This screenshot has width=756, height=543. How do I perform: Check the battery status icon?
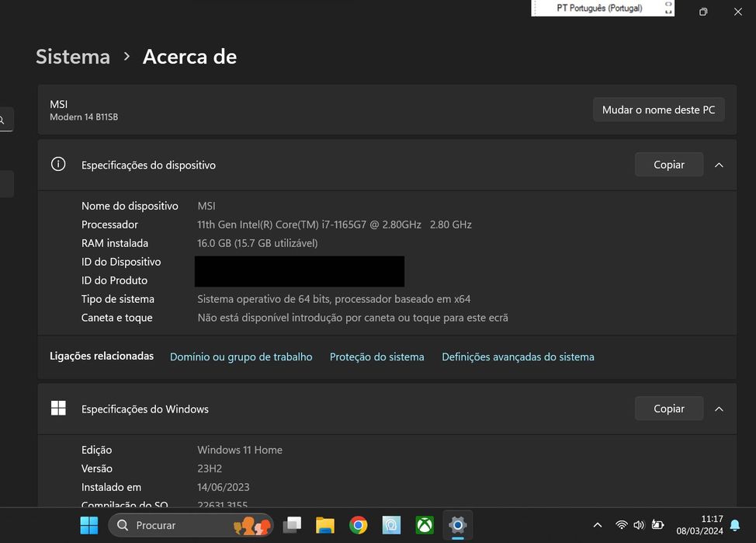pos(657,524)
